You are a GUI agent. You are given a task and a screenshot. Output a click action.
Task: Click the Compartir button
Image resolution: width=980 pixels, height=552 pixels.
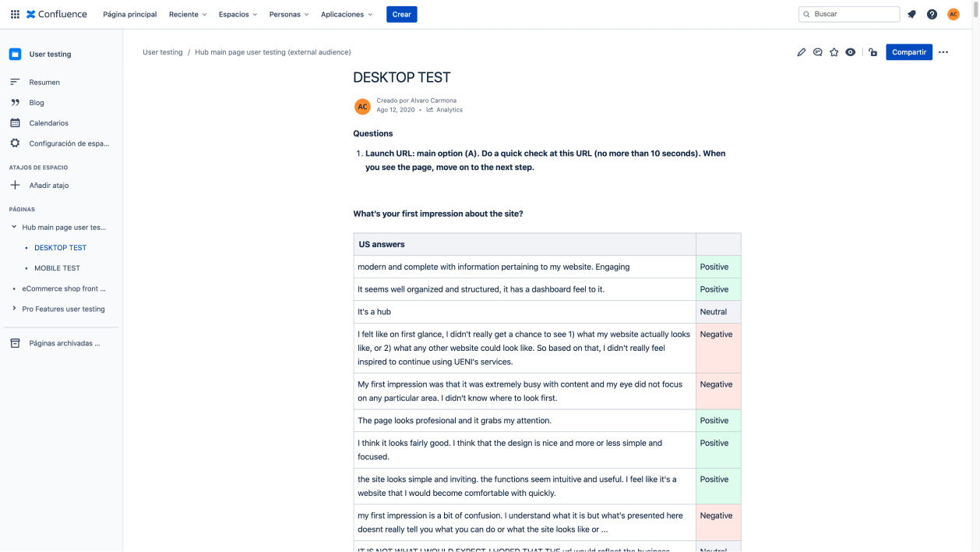pos(908,52)
